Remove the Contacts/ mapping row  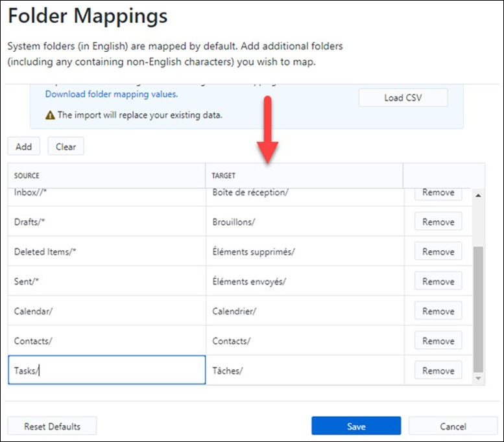click(438, 341)
